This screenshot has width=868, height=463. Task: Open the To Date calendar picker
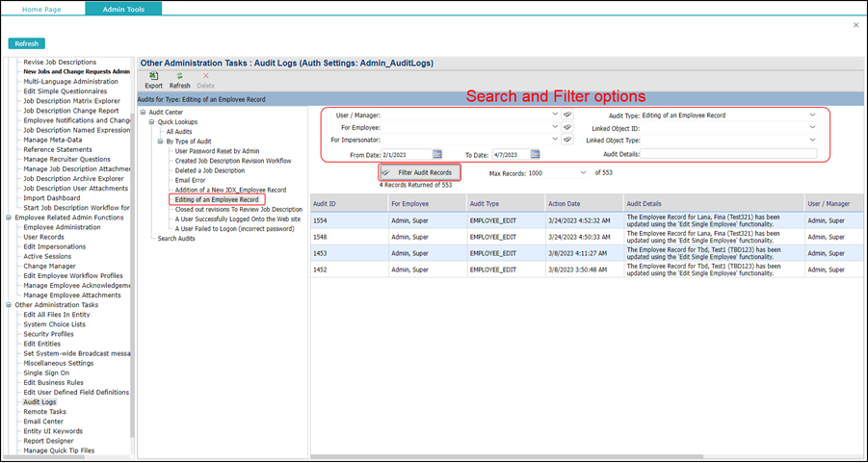coord(535,154)
